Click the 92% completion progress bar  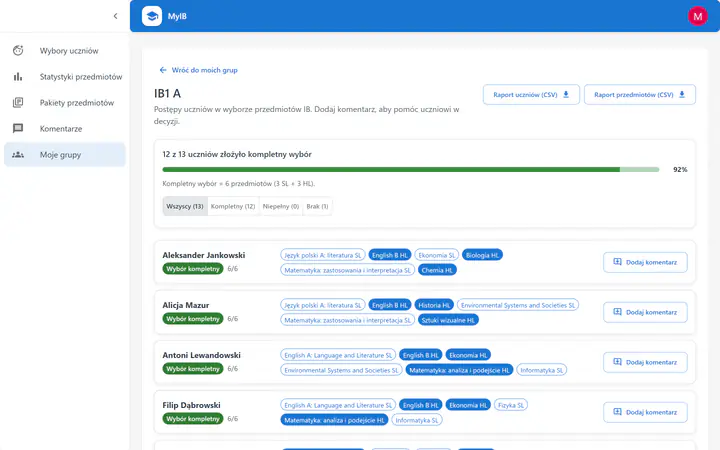[x=411, y=169]
